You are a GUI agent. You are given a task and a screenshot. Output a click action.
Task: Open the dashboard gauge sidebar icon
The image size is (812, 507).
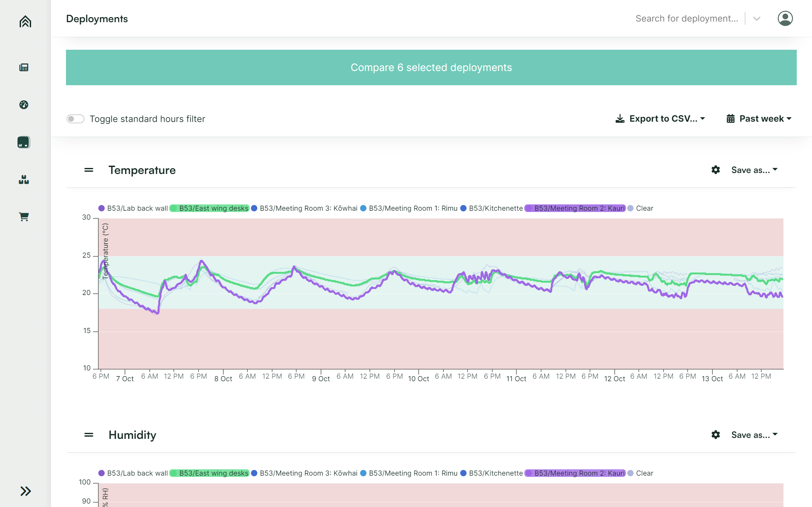point(24,105)
